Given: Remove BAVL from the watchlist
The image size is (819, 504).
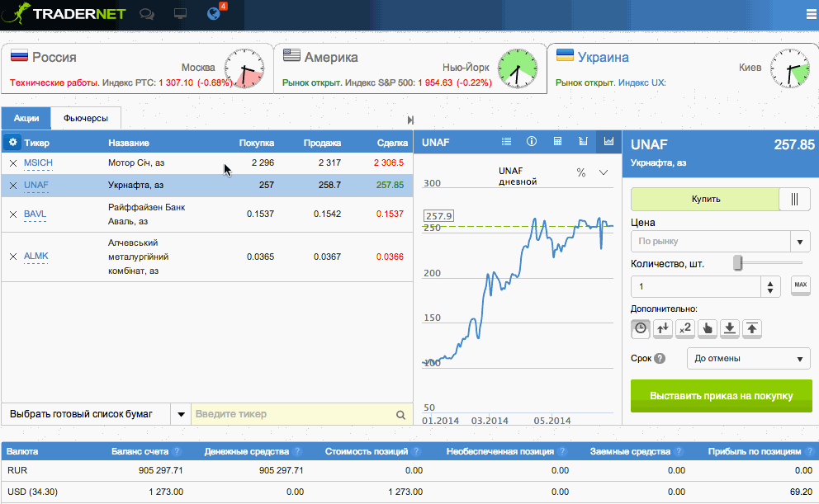Looking at the screenshot, I should 13,214.
